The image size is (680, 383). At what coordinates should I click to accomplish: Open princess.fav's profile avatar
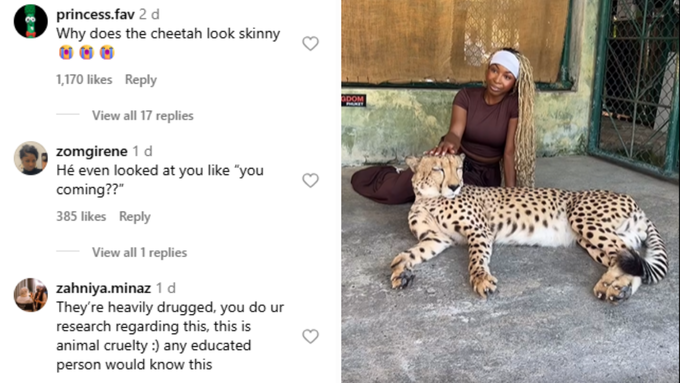(30, 21)
